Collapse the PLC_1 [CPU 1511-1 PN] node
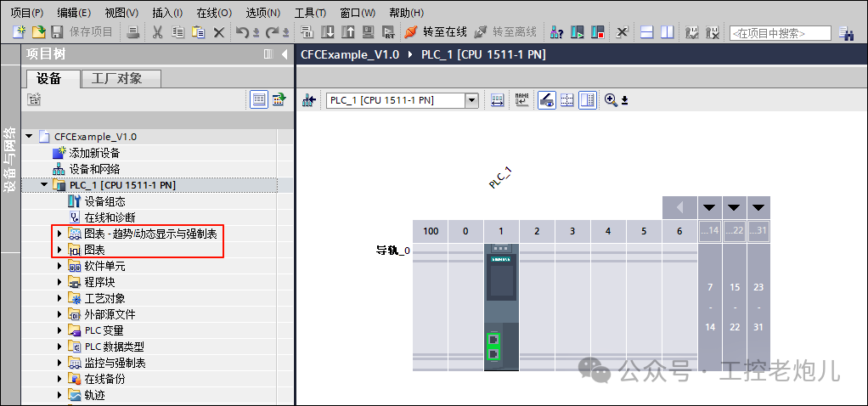The image size is (868, 406). [44, 184]
